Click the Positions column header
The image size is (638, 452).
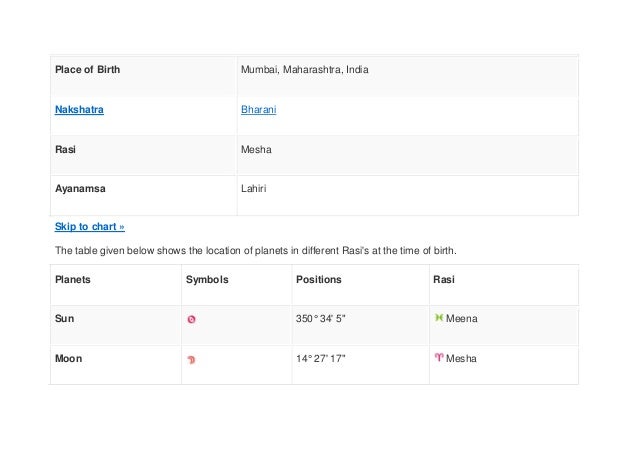coord(319,280)
